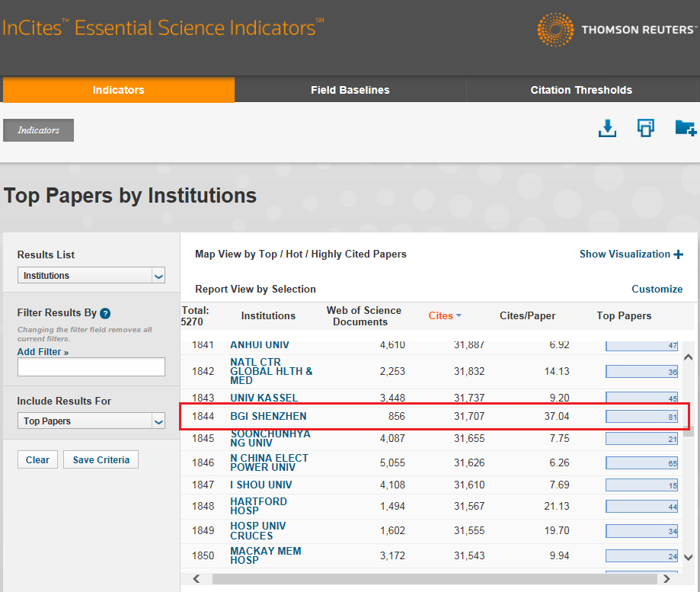Click the Add Filter link
The image size is (700, 592).
tap(43, 352)
